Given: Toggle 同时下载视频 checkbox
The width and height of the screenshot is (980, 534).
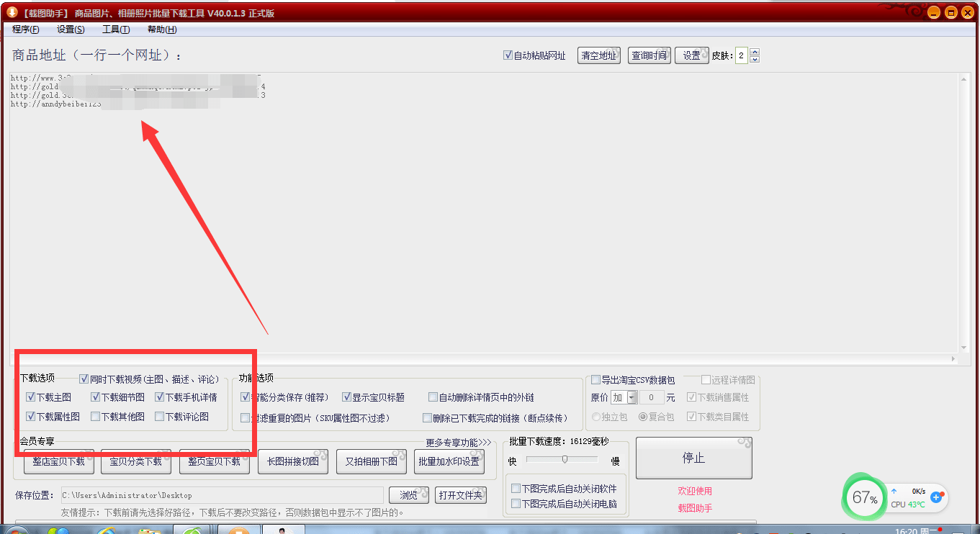Looking at the screenshot, I should [x=84, y=379].
